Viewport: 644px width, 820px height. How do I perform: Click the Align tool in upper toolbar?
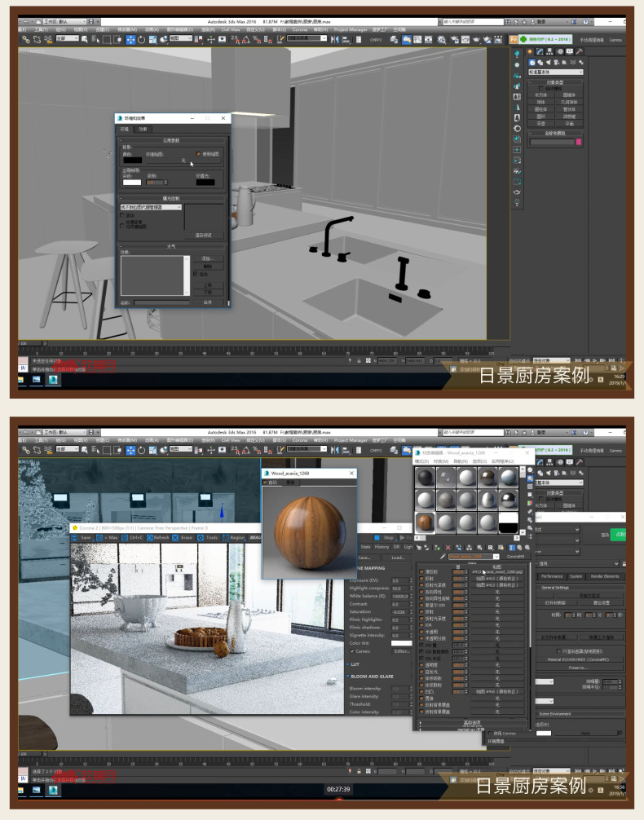coord(346,40)
